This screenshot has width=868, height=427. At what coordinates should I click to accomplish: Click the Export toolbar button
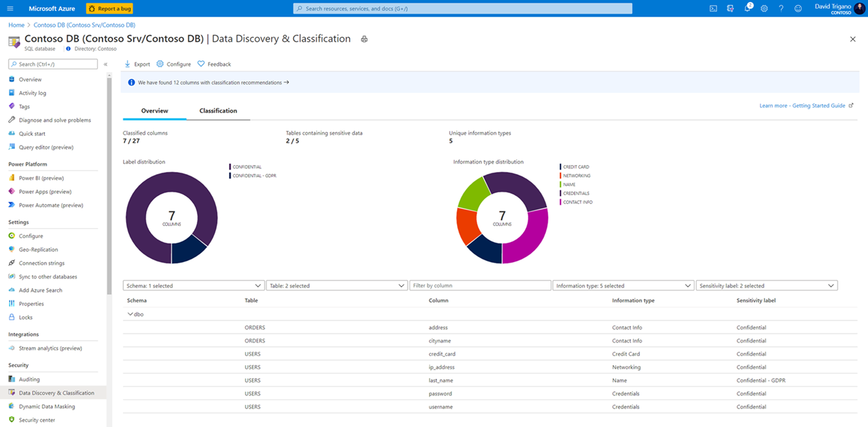point(137,64)
